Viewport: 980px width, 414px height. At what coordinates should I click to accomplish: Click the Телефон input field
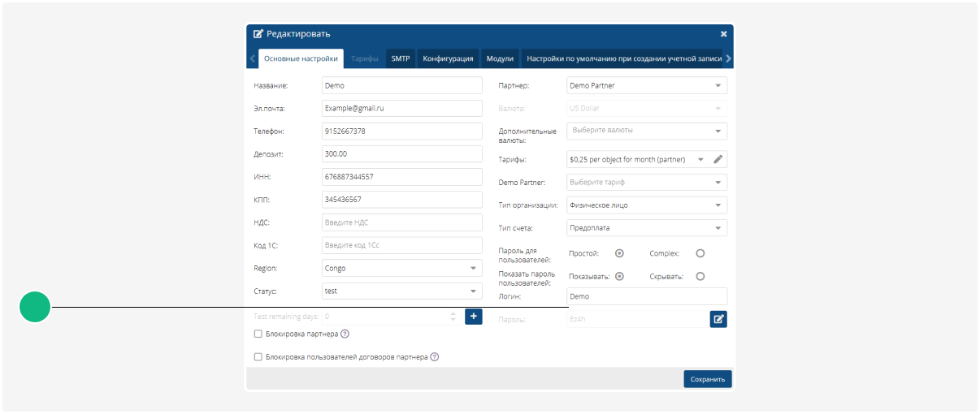(x=401, y=131)
